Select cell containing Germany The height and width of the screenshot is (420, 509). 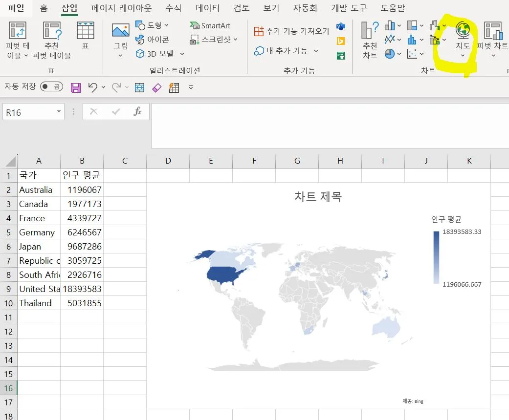pyautogui.click(x=39, y=232)
